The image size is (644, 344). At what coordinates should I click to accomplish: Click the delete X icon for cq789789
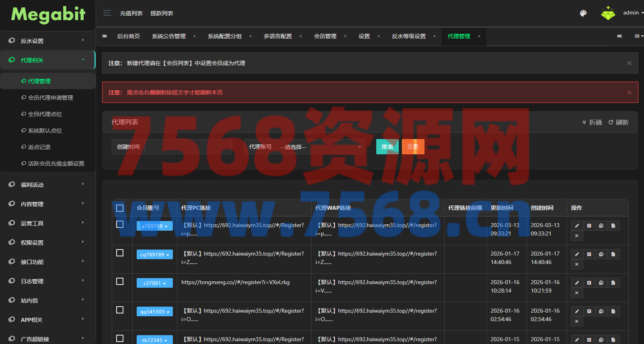577,264
